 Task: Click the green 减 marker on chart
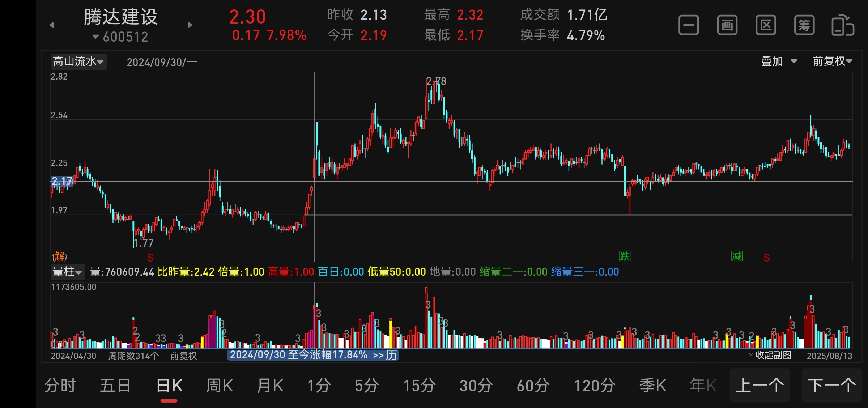click(x=737, y=256)
